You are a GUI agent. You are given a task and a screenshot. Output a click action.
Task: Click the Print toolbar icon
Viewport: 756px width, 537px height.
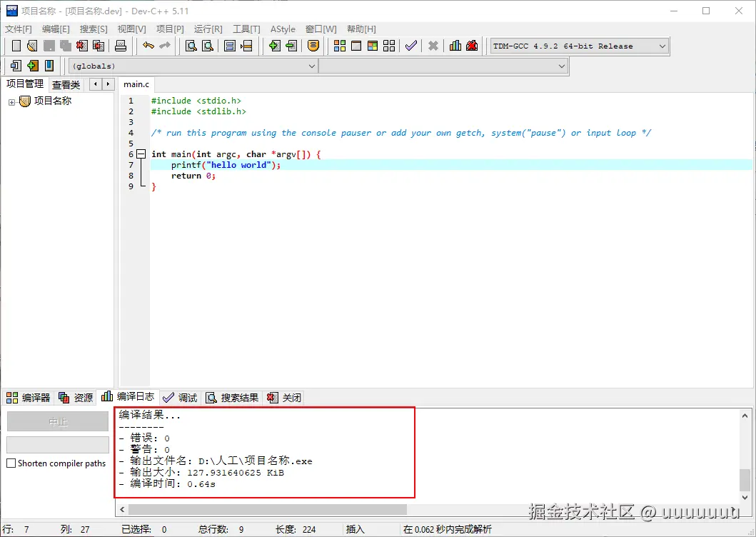pyautogui.click(x=121, y=46)
